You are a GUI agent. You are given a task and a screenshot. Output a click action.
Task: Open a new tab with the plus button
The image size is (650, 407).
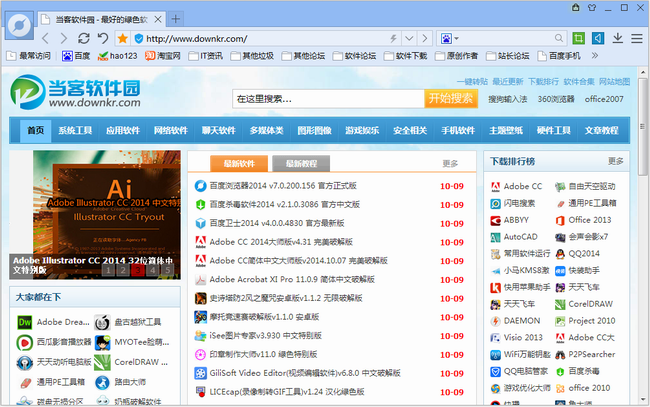(x=177, y=19)
